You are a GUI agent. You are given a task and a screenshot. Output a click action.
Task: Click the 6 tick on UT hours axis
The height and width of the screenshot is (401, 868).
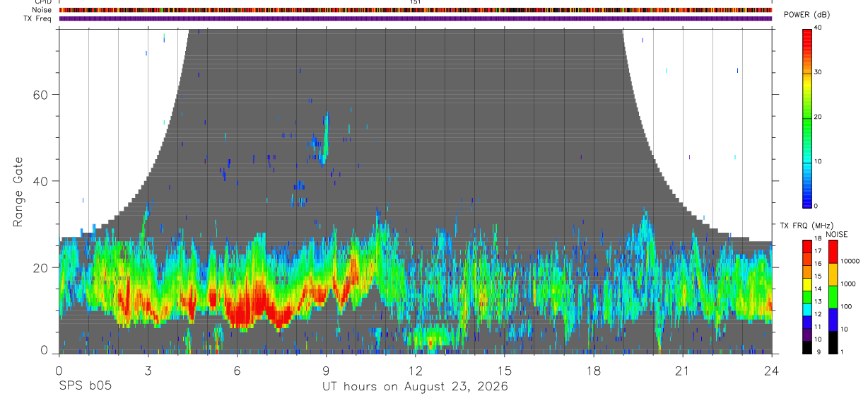[x=237, y=371]
